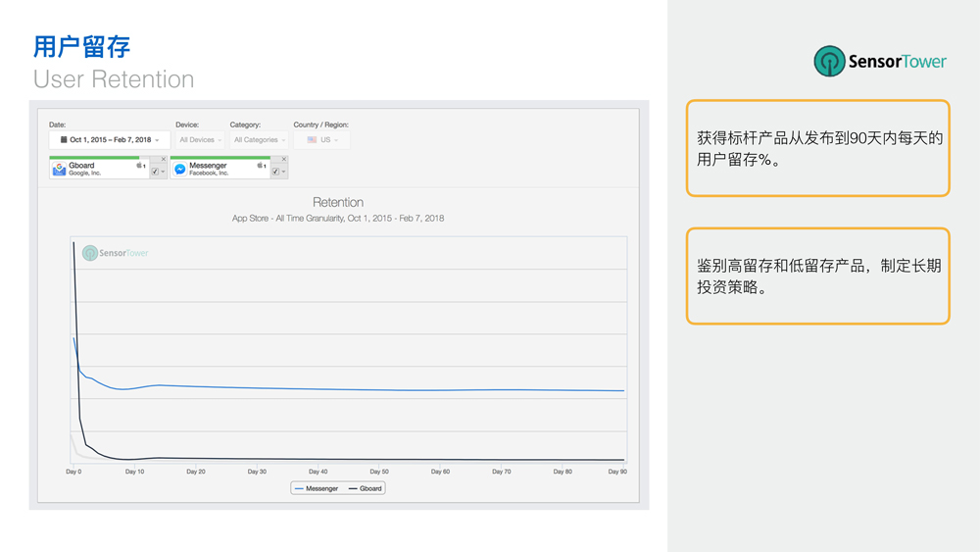Click the Gboard app icon
This screenshot has height=552, width=980.
(x=59, y=169)
